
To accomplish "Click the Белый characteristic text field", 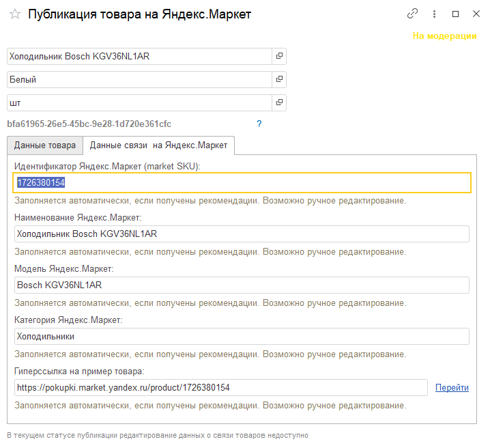I will click(140, 80).
